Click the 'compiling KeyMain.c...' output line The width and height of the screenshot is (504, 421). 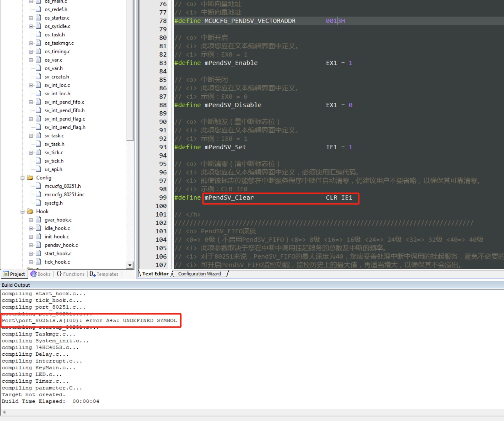[38, 367]
